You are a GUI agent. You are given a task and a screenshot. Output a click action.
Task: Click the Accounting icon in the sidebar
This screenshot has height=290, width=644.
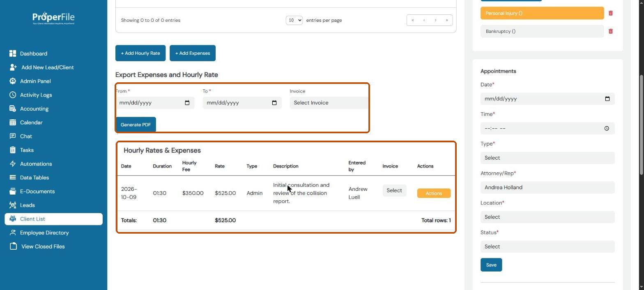pyautogui.click(x=13, y=109)
